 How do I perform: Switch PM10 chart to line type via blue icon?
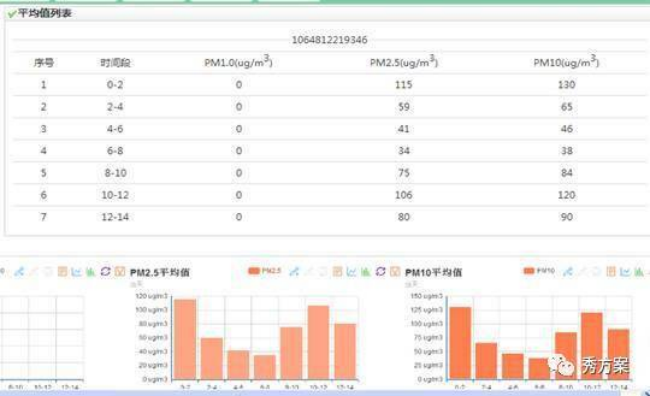[625, 272]
